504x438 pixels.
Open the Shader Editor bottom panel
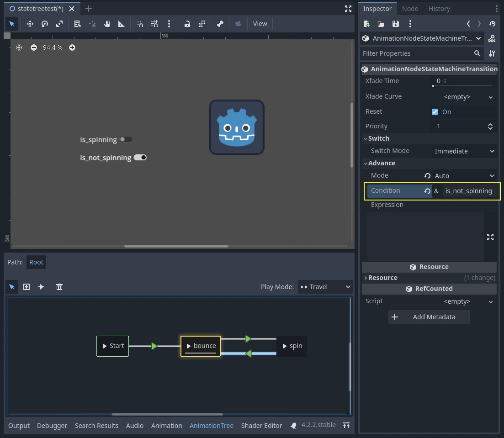point(261,425)
